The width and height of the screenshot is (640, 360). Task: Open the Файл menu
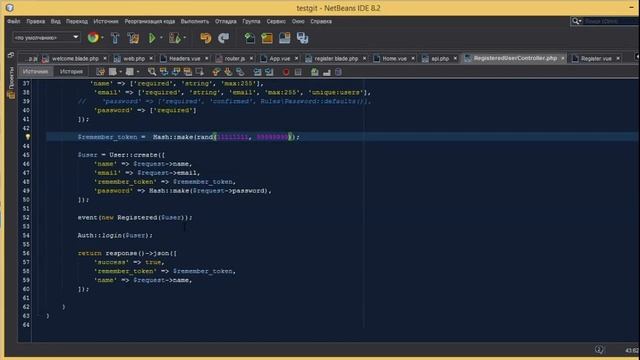13,21
